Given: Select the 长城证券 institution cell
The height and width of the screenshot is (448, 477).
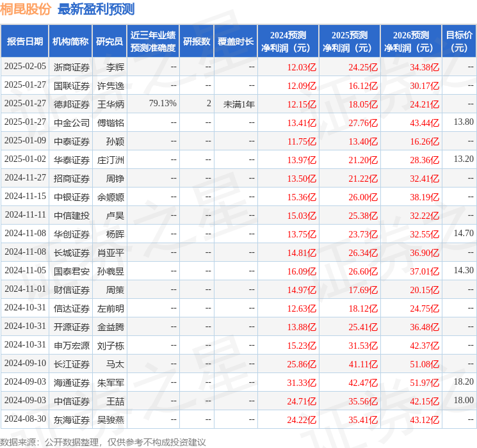Looking at the screenshot, I should pos(72,252).
